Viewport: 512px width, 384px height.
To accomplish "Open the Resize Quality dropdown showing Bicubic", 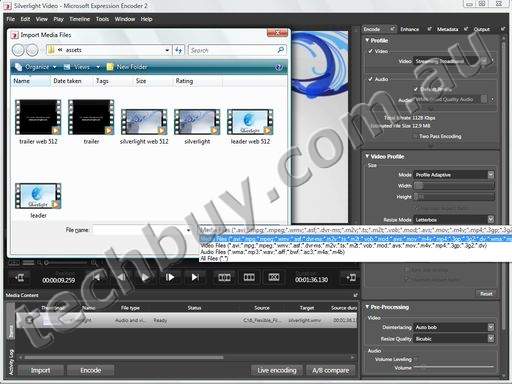I will tap(491, 339).
